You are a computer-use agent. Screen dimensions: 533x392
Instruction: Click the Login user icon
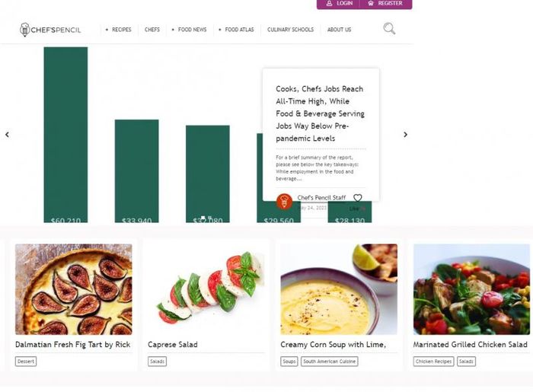(x=329, y=3)
